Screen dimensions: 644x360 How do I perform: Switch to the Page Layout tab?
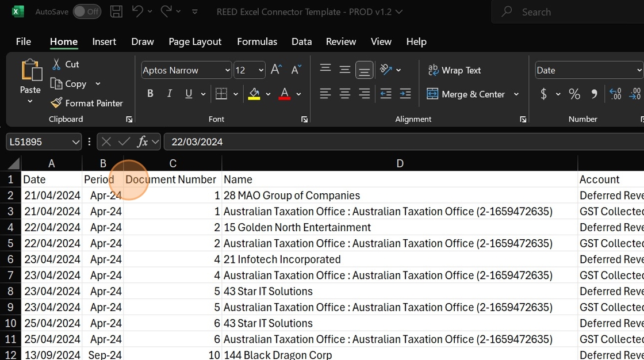[195, 41]
